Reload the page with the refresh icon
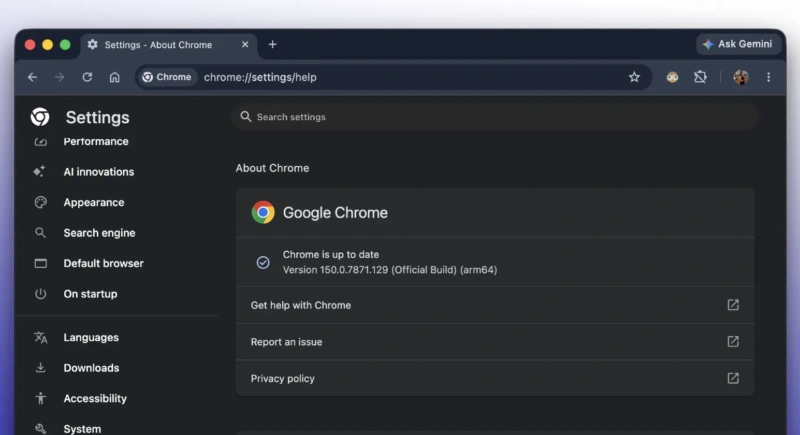The width and height of the screenshot is (800, 435). (87, 77)
